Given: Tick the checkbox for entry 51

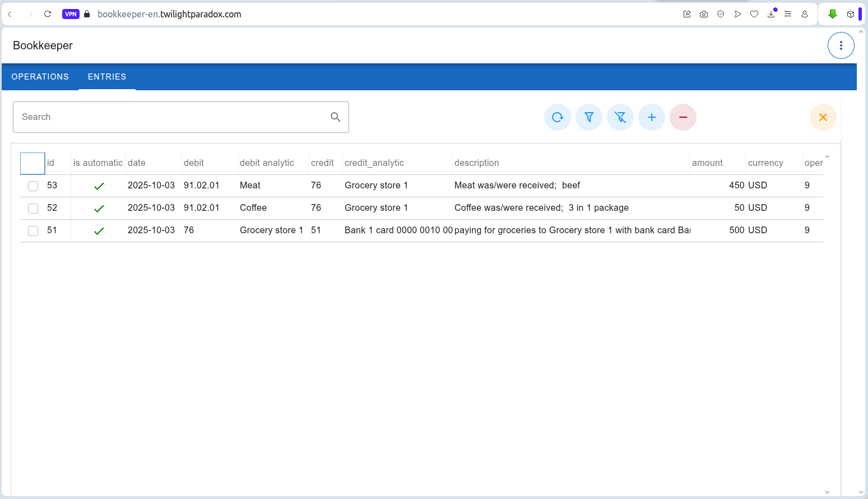Looking at the screenshot, I should [33, 231].
